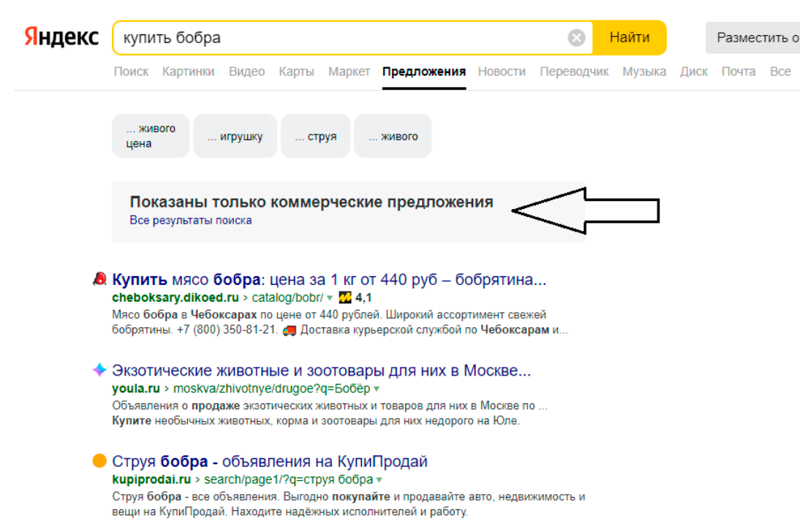Select snippet 'Доставка курьерской службой по Чебоксарам'
800x532 pixels.
425,330
